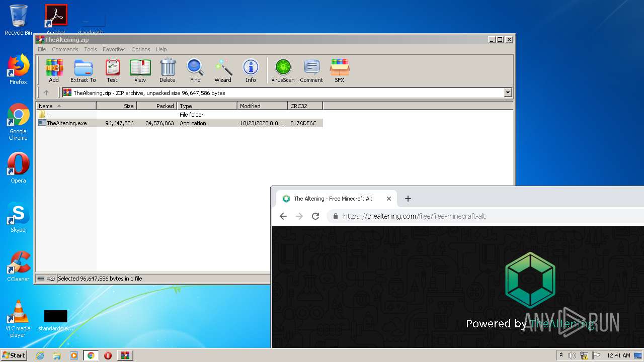Click the WinRAR taskbar button
This screenshot has width=644, height=362.
(x=125, y=355)
